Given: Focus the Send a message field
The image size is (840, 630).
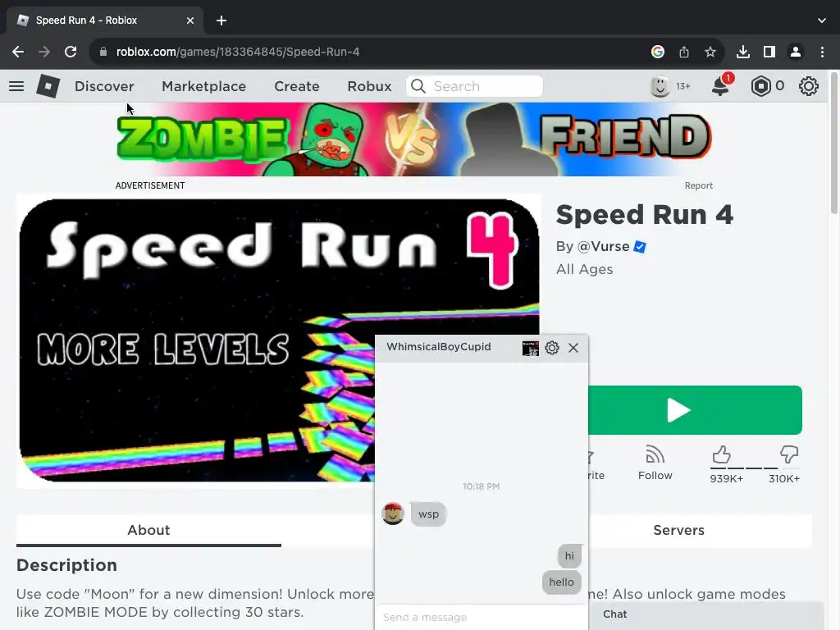Looking at the screenshot, I should (481, 617).
